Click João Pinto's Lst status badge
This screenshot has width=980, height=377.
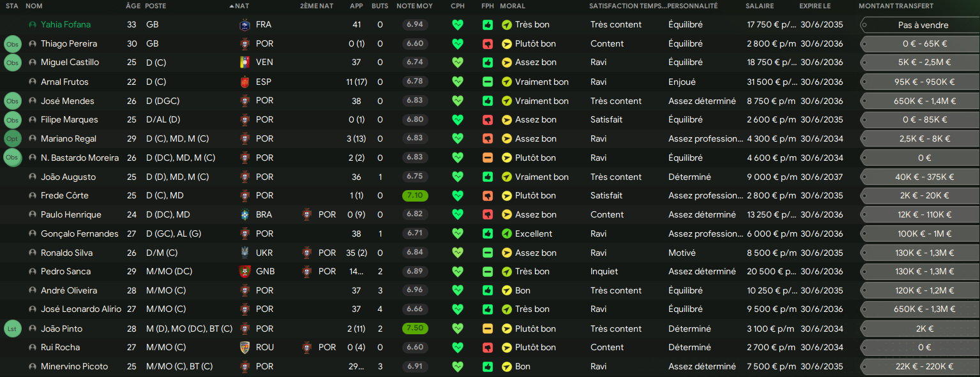click(12, 329)
